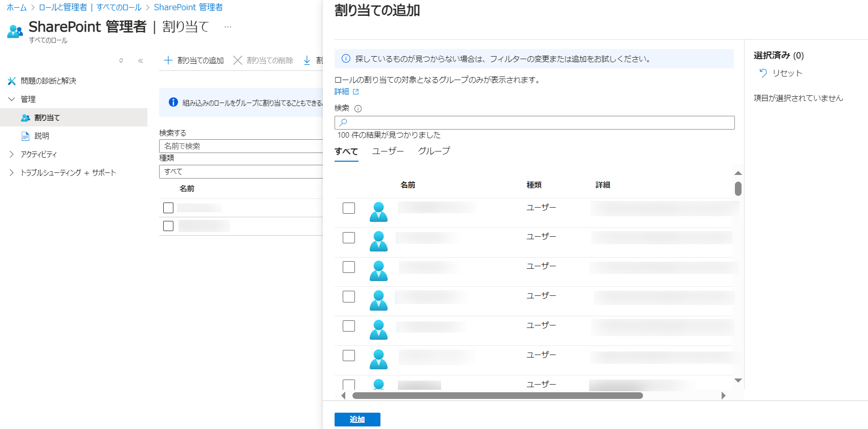
Task: Click the fifth user avatar in results list
Action: pyautogui.click(x=378, y=331)
